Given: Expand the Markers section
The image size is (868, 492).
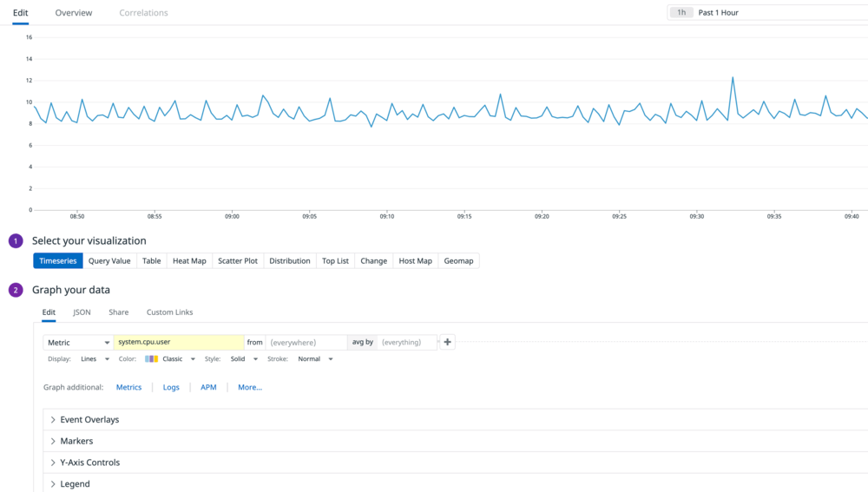Looking at the screenshot, I should coord(455,441).
